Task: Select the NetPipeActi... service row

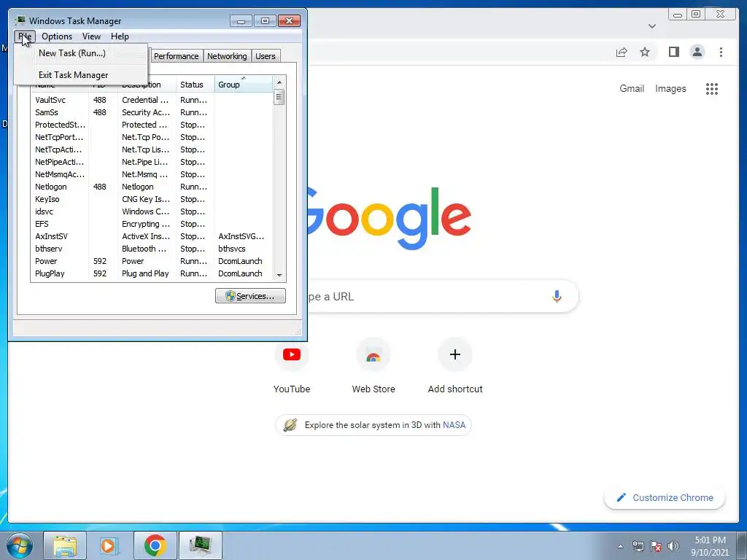Action: 152,162
